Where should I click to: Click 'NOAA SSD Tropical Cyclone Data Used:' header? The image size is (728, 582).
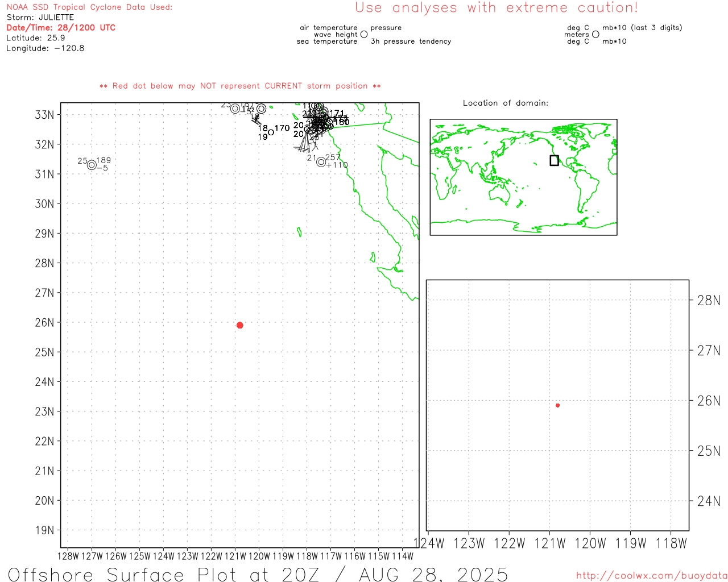coord(89,7)
